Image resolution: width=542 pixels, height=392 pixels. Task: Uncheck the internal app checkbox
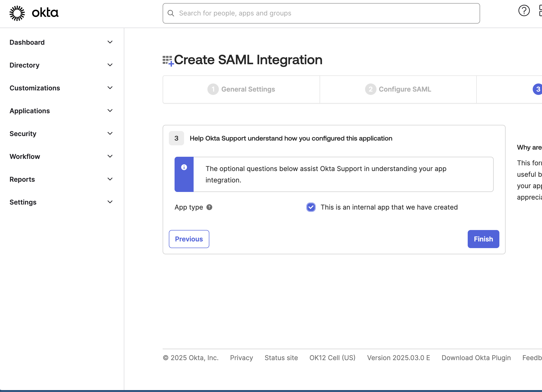tap(311, 207)
